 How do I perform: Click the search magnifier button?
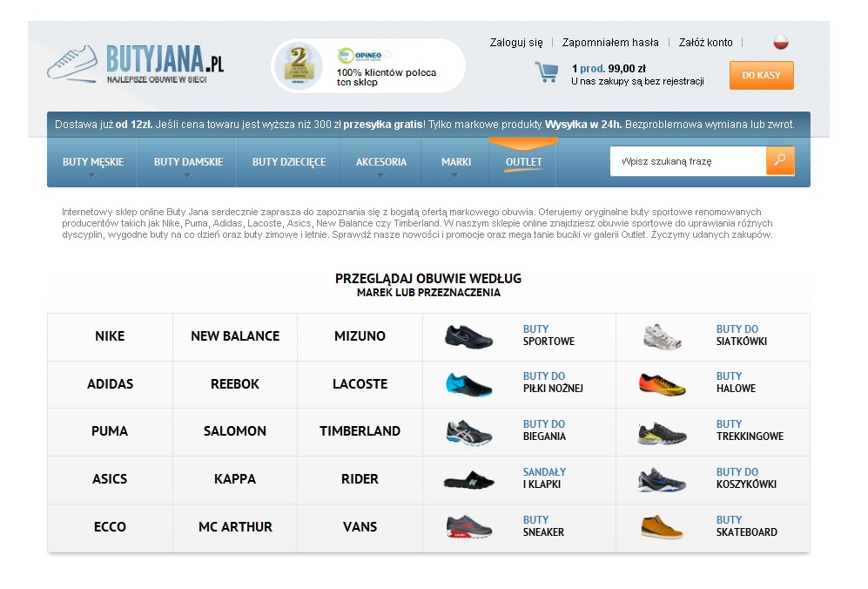pos(780,160)
